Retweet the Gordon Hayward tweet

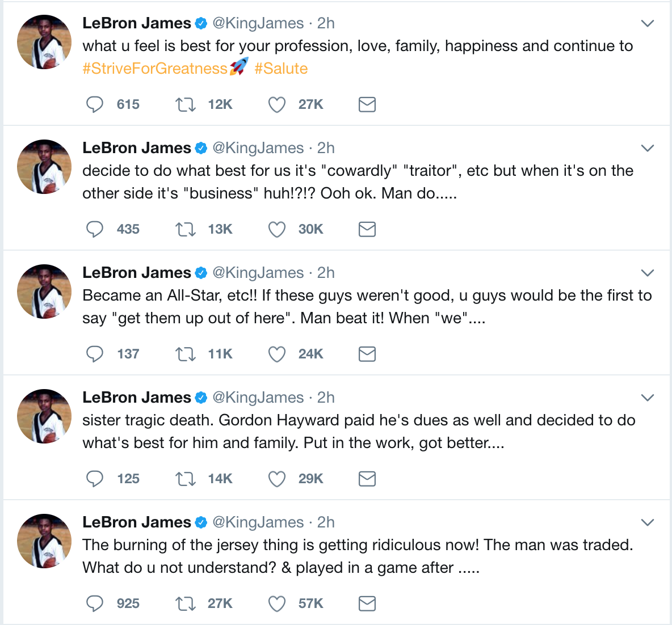click(x=186, y=479)
